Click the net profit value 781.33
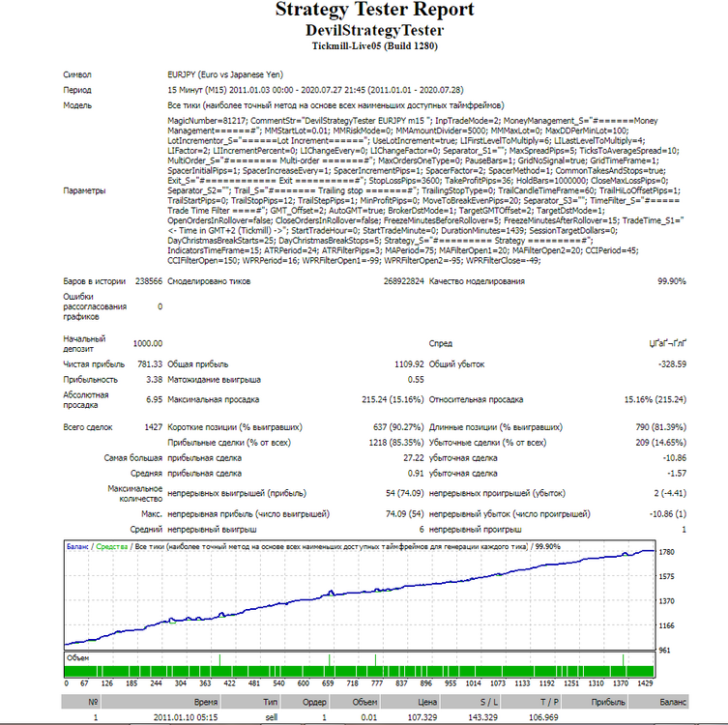The width and height of the screenshot is (728, 725). pyautogui.click(x=150, y=364)
